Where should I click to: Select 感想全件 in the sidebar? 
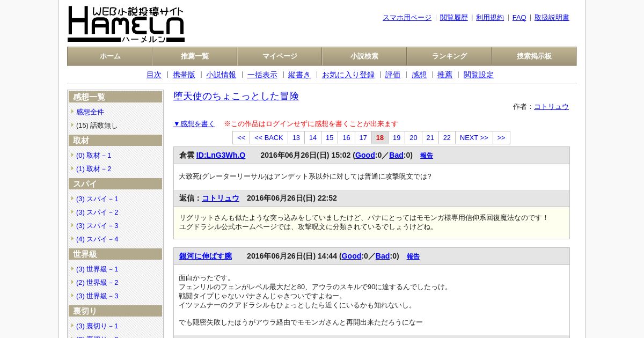pos(90,112)
